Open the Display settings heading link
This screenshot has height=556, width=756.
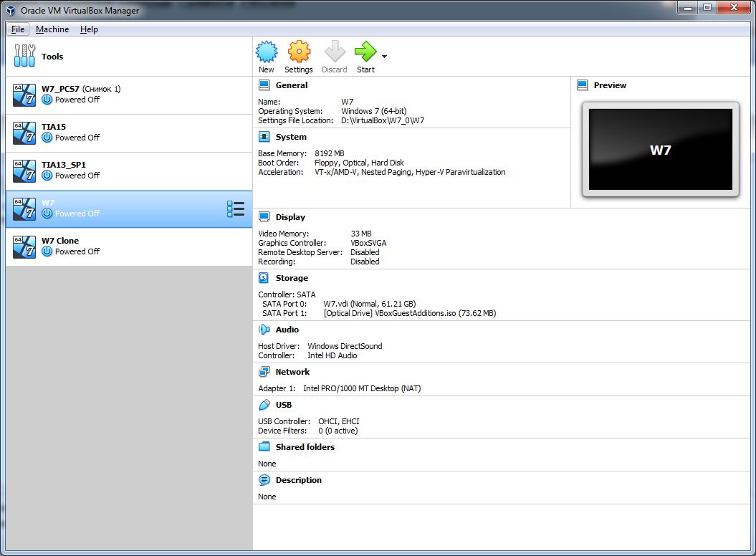pos(290,217)
